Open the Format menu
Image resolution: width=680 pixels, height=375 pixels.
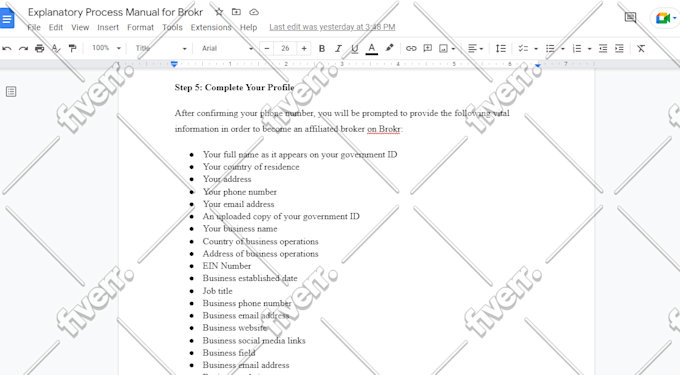[141, 27]
